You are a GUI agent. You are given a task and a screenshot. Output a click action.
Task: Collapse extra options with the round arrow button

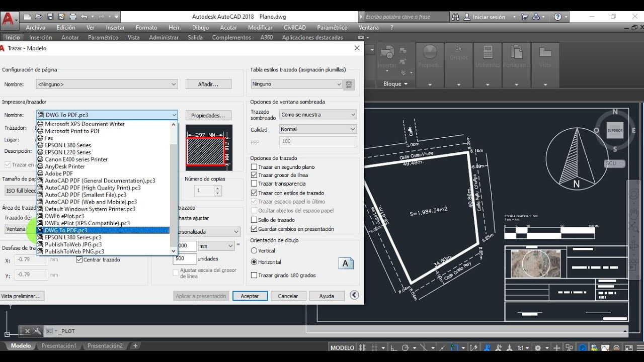tap(354, 296)
